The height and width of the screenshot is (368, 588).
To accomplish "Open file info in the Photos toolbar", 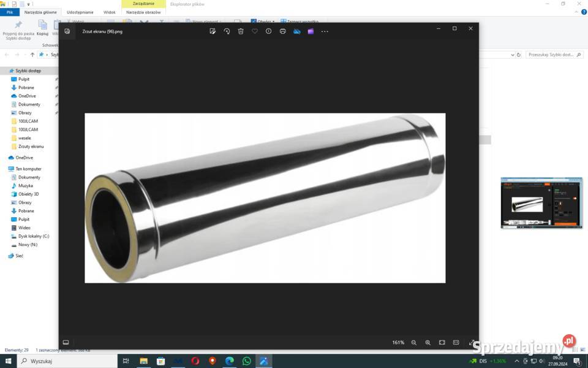I will 268,31.
